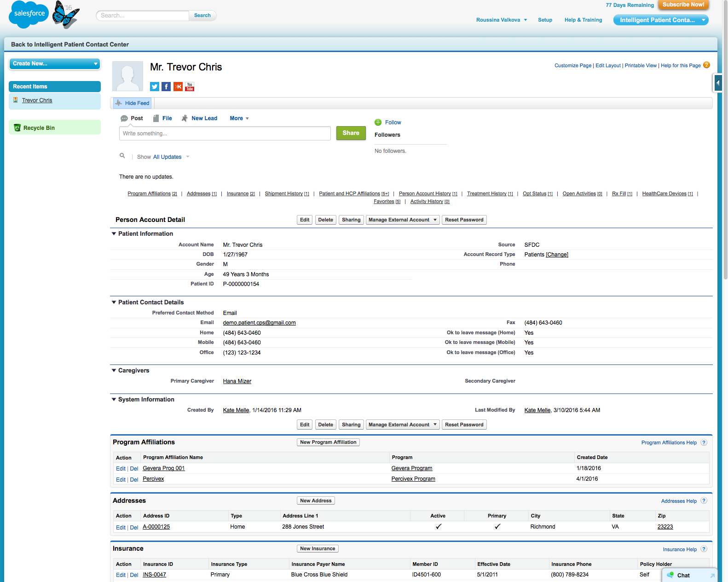Open address record A-0000125
The height and width of the screenshot is (582, 728).
point(156,527)
